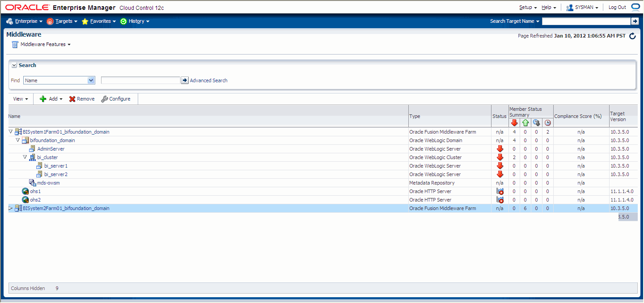The image size is (644, 303).
Task: Select the AdminServer row name
Action: 51,149
